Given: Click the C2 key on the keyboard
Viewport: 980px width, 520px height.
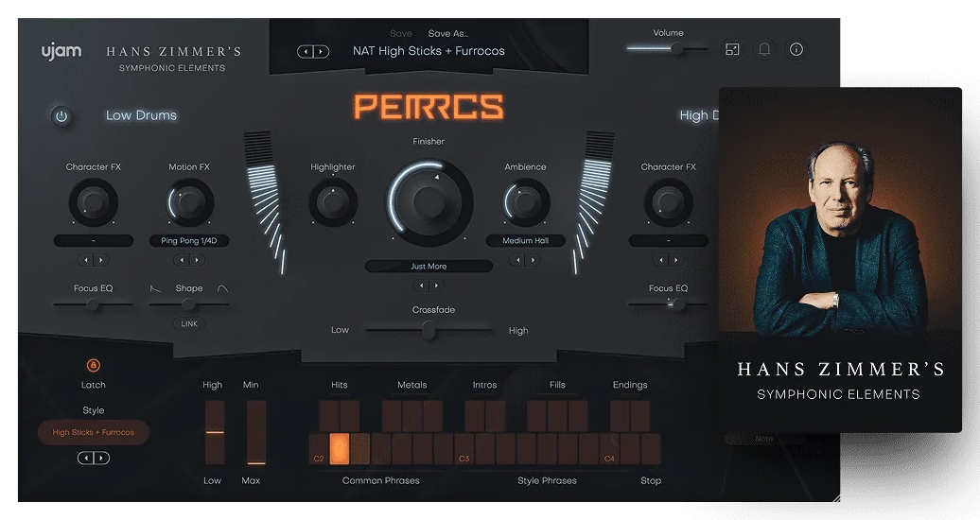Looking at the screenshot, I should [x=319, y=449].
